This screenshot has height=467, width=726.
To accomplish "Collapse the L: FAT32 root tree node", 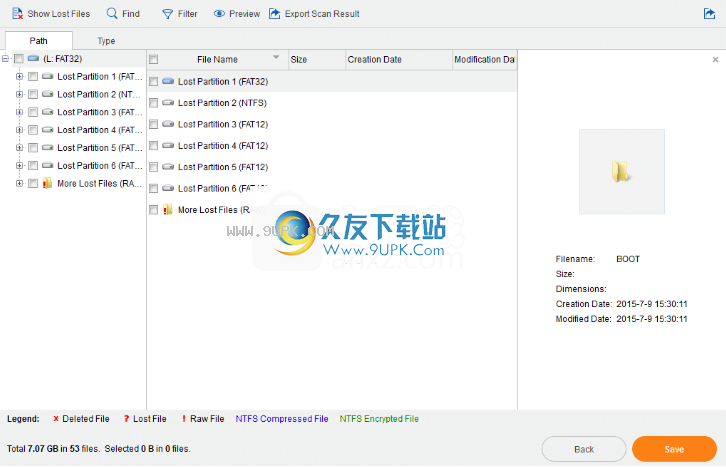I will point(5,58).
